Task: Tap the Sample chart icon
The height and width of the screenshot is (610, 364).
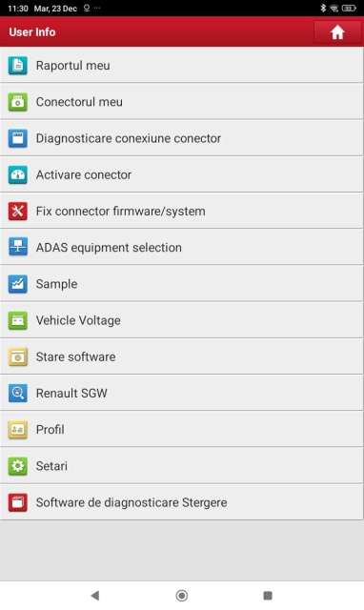Action: tap(18, 284)
